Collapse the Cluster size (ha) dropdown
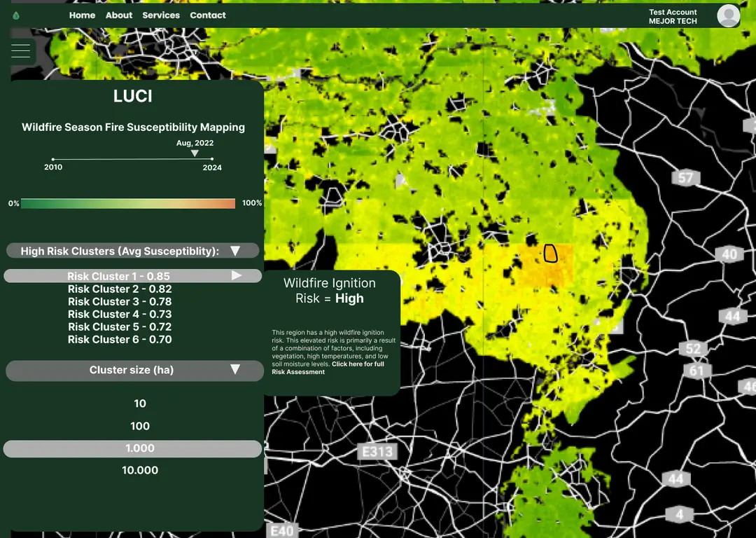Screen dimensions: 756x538 tap(234, 370)
